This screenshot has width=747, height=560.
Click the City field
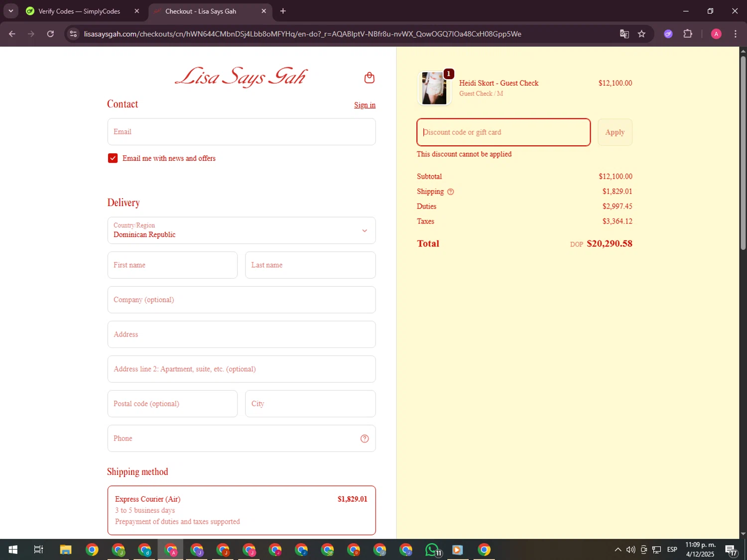pyautogui.click(x=310, y=404)
